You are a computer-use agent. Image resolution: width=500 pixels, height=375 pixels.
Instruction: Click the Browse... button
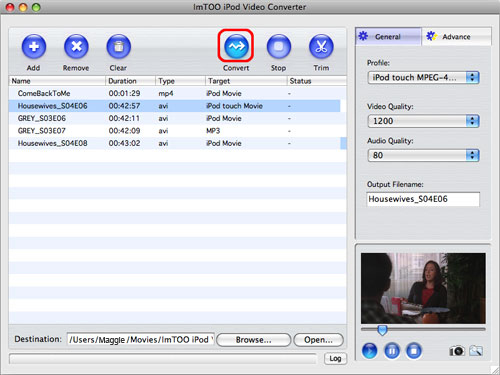[x=254, y=340]
